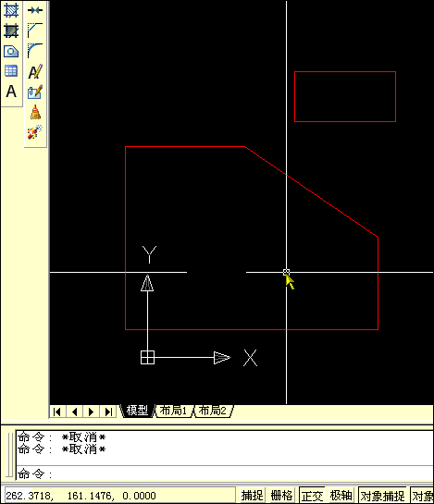Click the previous layout tab arrow
This screenshot has width=434, height=504.
click(74, 412)
